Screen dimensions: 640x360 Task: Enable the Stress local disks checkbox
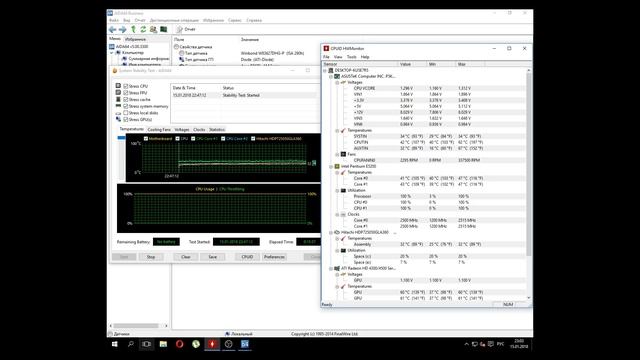click(x=126, y=113)
